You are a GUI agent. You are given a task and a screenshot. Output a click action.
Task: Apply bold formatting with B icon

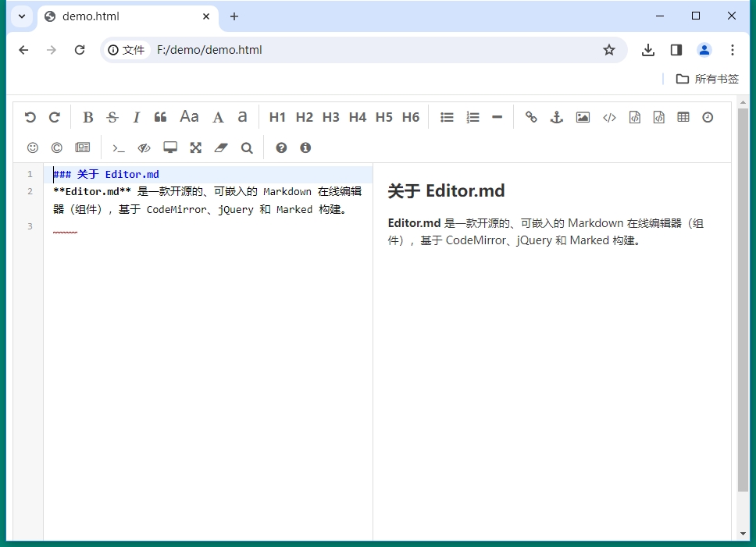[x=87, y=117]
